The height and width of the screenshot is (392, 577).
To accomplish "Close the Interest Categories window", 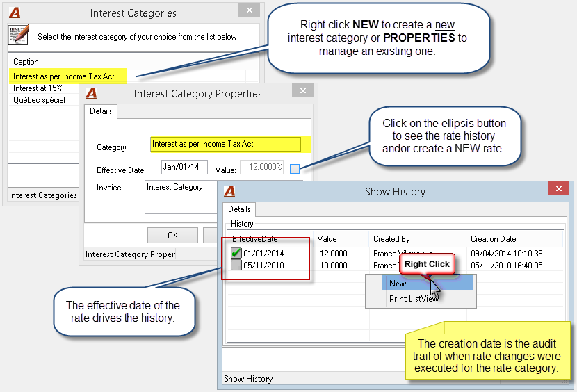I will [250, 10].
